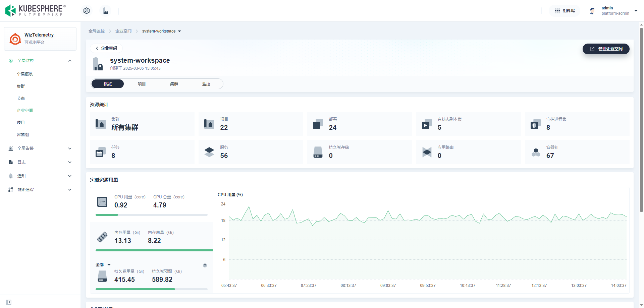644x308 pixels.
Task: Click the CPU usage progress bar
Action: pyautogui.click(x=151, y=215)
